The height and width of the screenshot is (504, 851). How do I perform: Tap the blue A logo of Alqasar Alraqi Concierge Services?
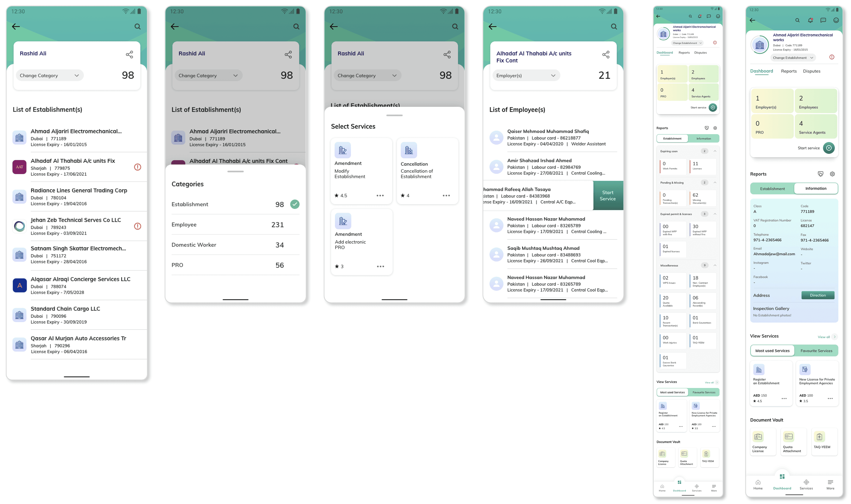coord(19,286)
